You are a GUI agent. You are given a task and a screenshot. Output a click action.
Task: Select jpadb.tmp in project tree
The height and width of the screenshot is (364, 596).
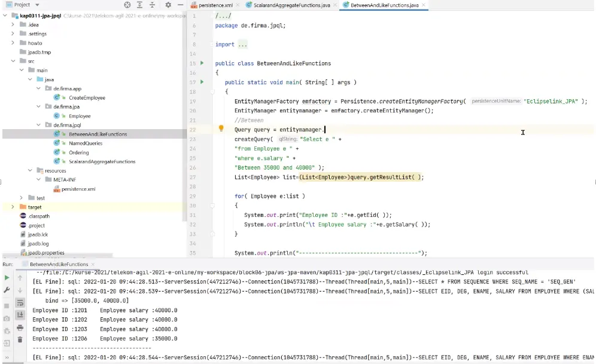39,52
